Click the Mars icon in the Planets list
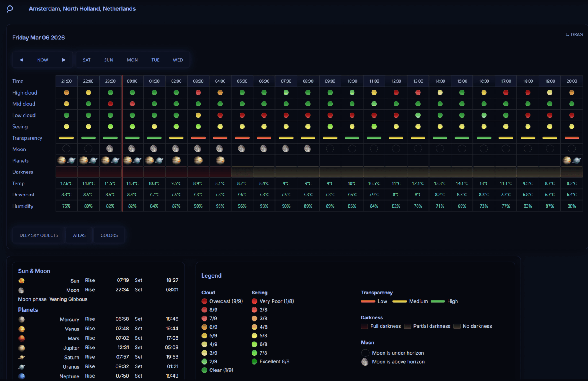This screenshot has width=588, height=381. pos(21,338)
